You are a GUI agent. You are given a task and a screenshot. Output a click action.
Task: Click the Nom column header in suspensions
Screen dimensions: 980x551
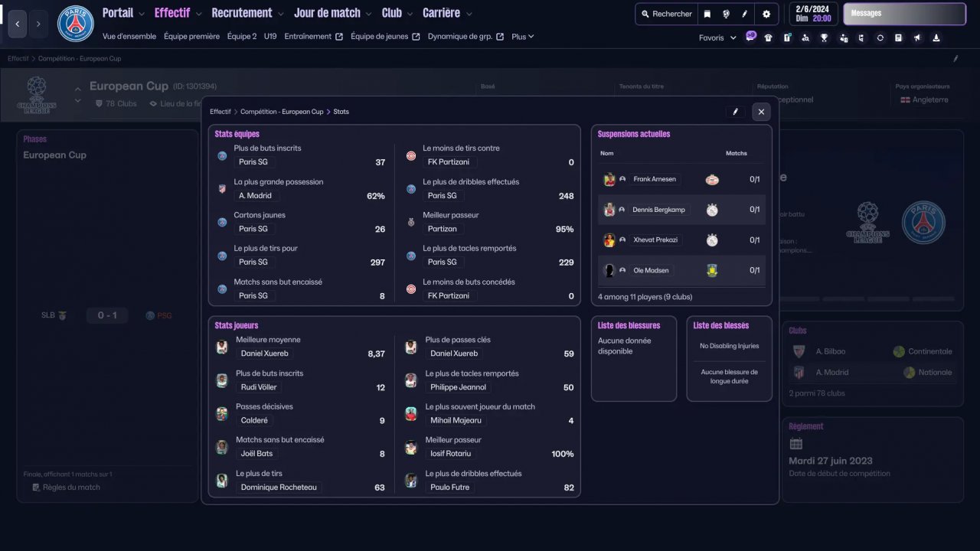pos(607,153)
